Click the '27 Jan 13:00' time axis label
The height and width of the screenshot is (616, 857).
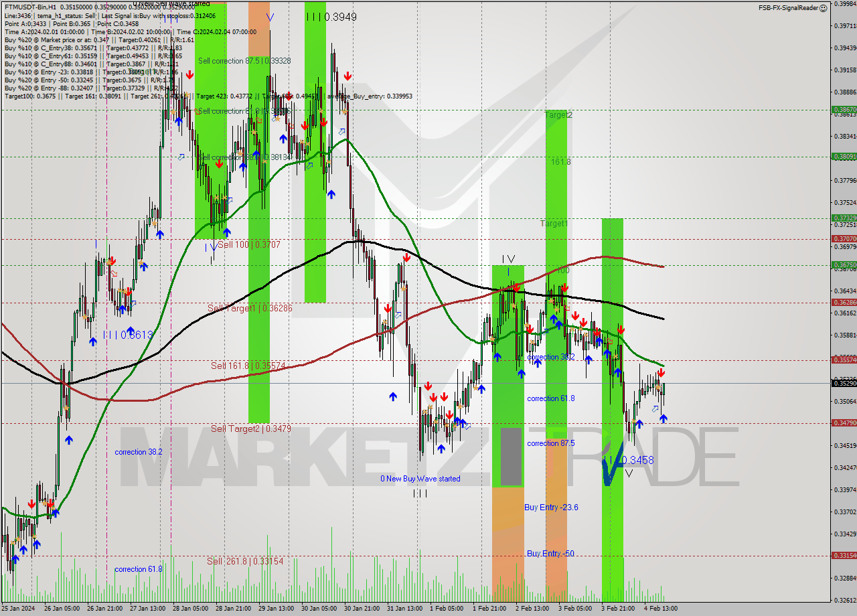[148, 609]
